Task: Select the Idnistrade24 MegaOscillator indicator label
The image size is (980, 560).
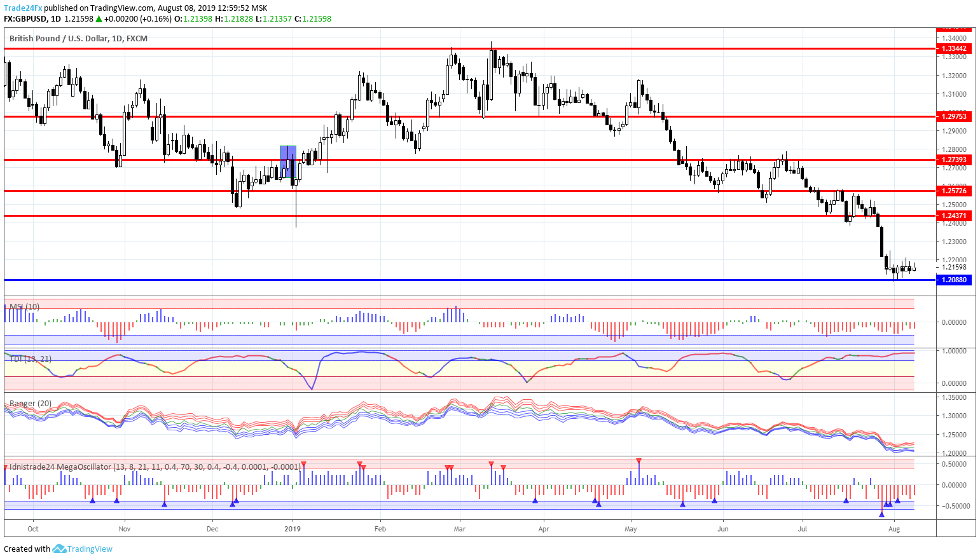Action: pos(155,467)
